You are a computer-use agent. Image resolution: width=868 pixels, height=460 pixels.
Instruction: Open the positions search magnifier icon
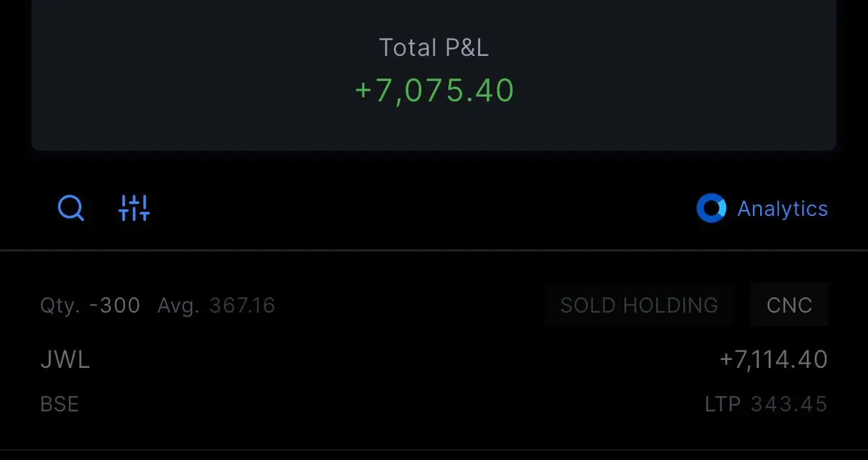71,209
